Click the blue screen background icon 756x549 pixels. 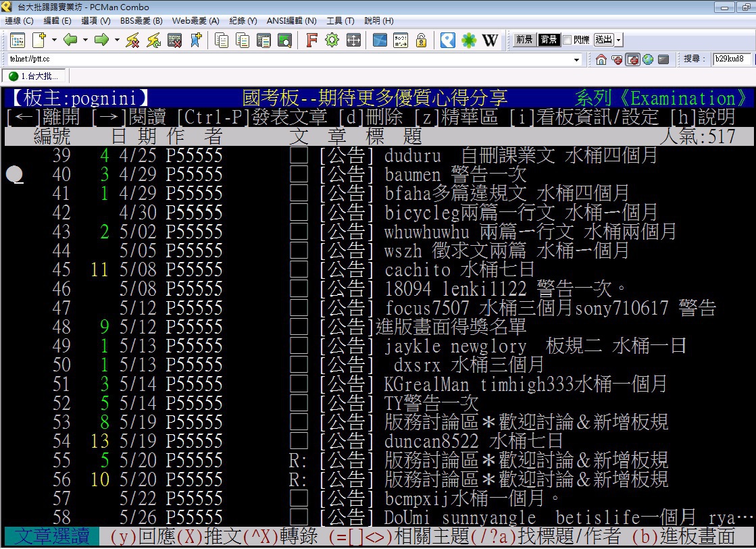(380, 40)
